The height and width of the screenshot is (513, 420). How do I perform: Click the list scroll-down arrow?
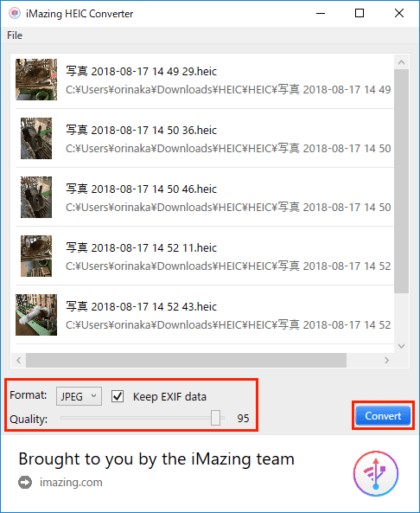[402, 346]
